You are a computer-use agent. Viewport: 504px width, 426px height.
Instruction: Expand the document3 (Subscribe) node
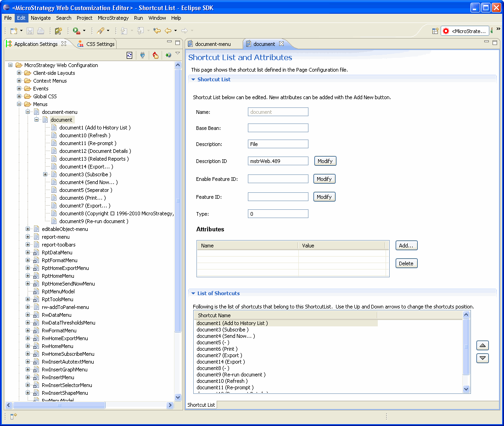(x=45, y=174)
